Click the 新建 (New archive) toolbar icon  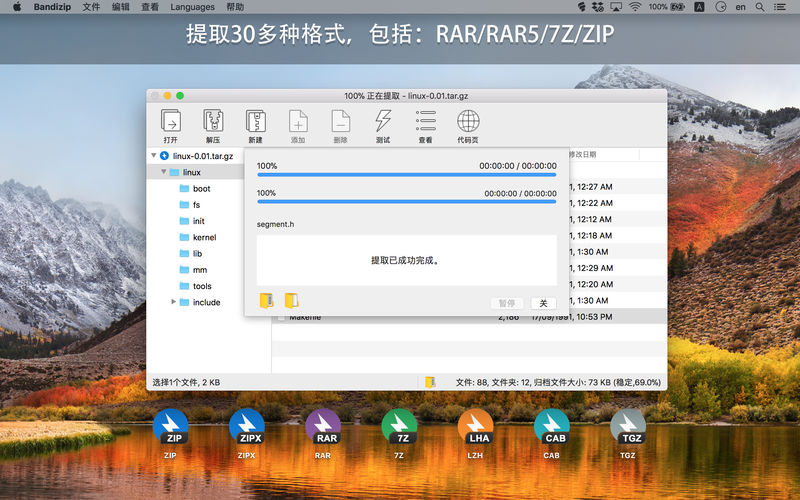tap(256, 121)
